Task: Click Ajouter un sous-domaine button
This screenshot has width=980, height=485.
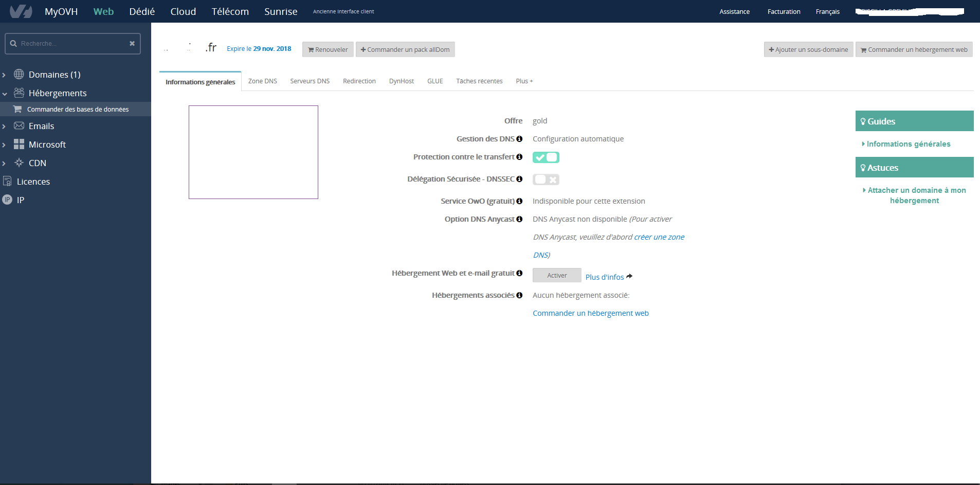Action: coord(808,49)
